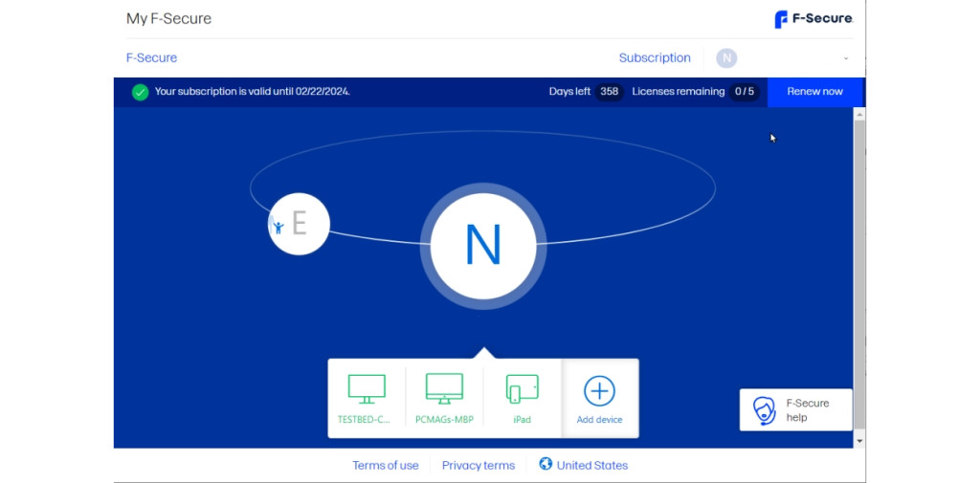Expand the account dropdown arrow in header
The height and width of the screenshot is (483, 980).
846,59
